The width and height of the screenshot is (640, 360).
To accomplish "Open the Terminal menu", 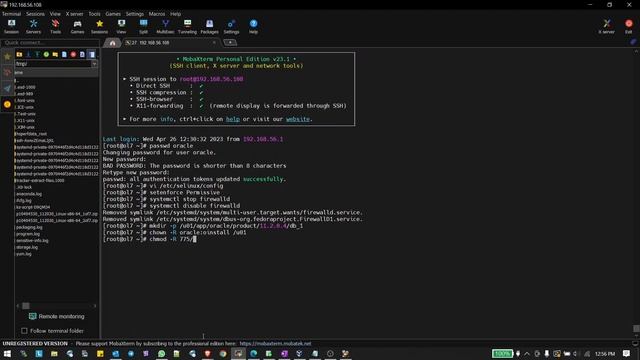I will [x=11, y=14].
